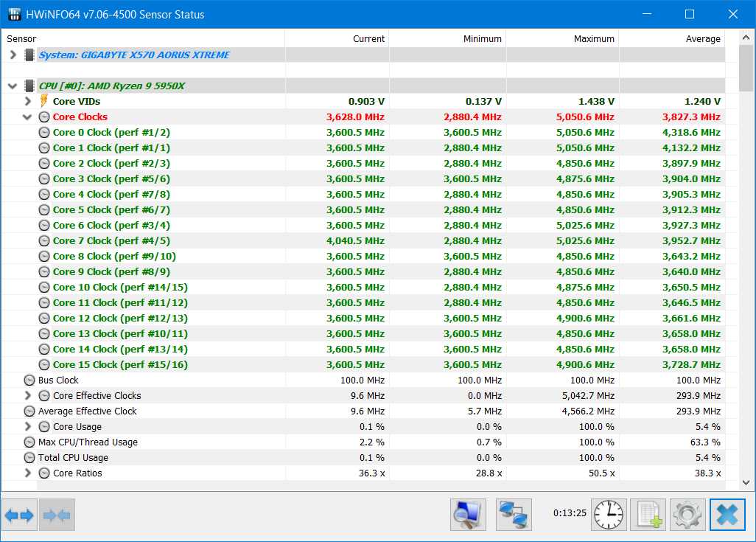Click the clock icon beside Core Effective Clocks

(x=44, y=396)
